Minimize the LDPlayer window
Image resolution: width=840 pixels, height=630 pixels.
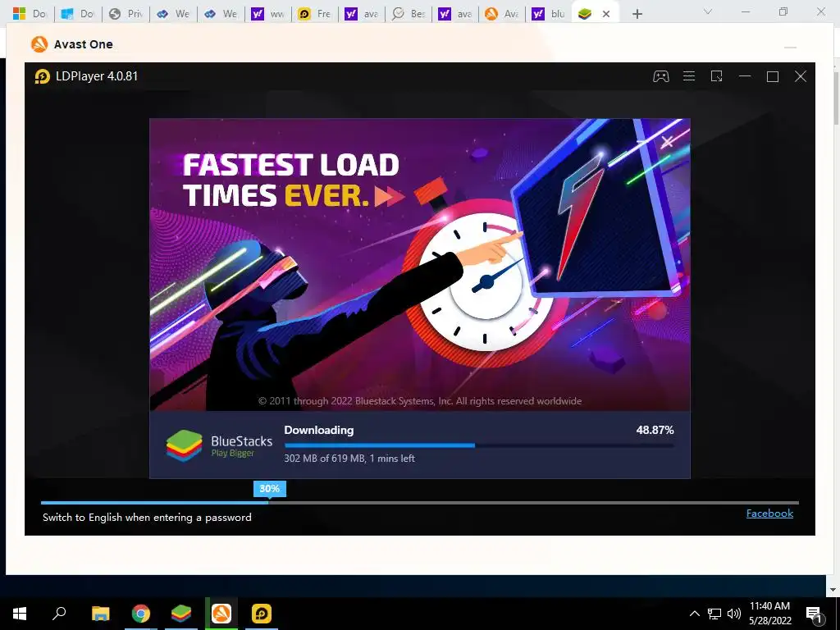(x=745, y=76)
